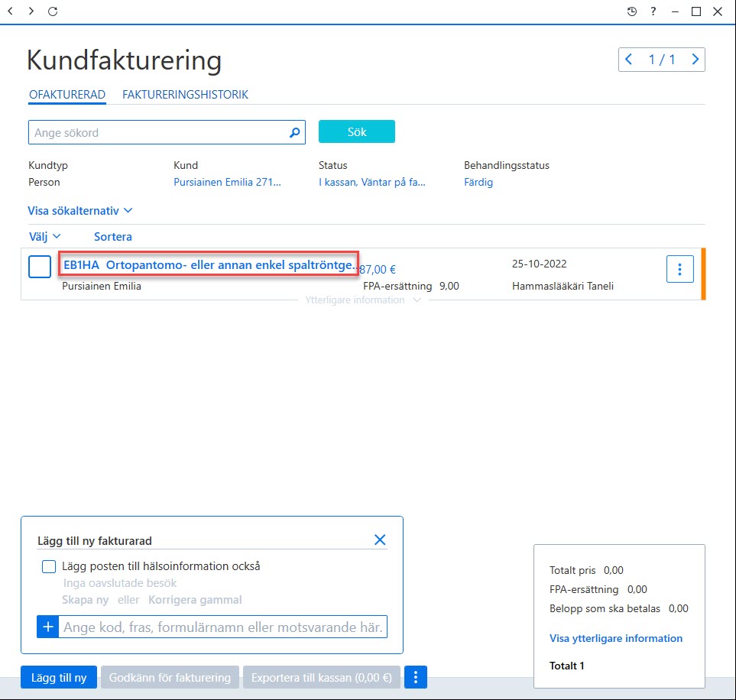Click the Lägg till ny button
Screen dimensions: 736x700
59,677
